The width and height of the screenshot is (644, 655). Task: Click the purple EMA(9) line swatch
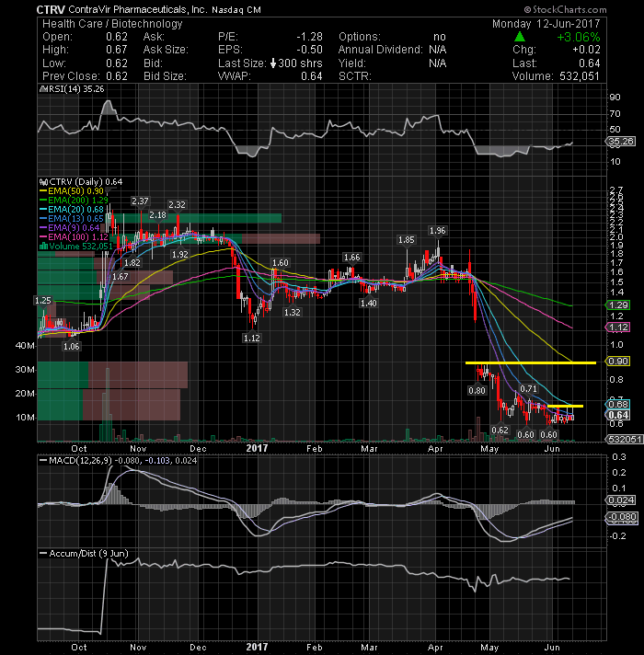tap(43, 228)
